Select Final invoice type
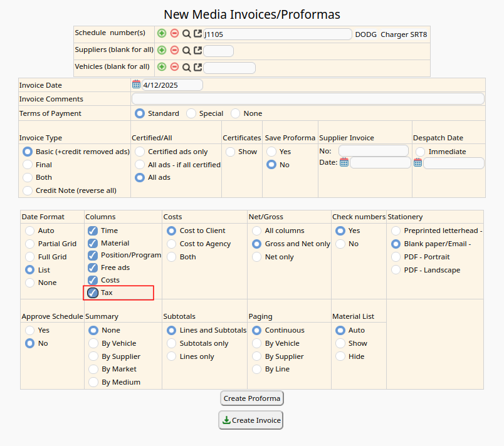The image size is (504, 446). click(x=28, y=165)
